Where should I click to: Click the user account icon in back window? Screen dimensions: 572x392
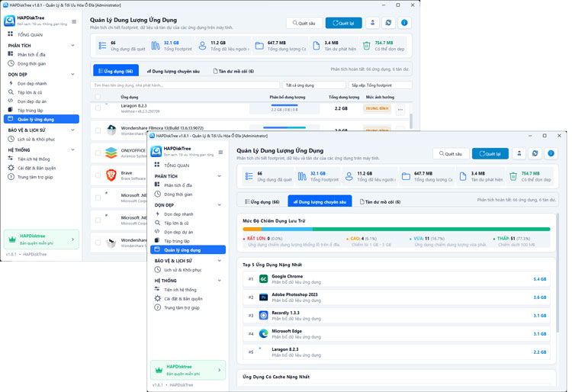[x=372, y=23]
